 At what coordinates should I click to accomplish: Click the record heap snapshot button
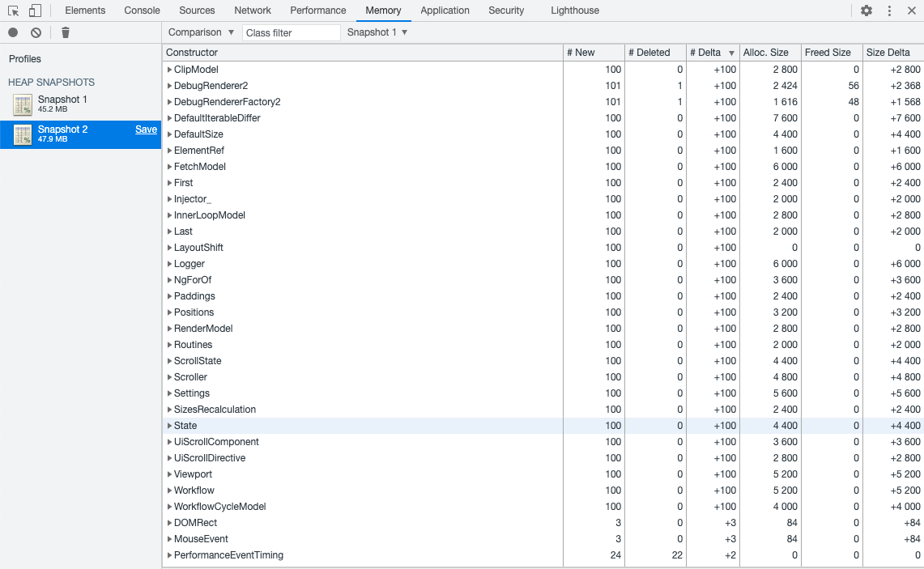[13, 32]
